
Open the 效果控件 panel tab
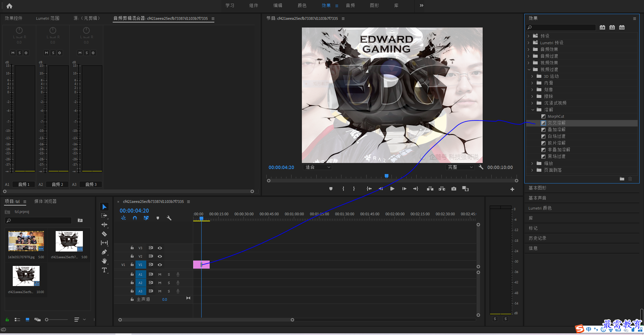pos(13,18)
